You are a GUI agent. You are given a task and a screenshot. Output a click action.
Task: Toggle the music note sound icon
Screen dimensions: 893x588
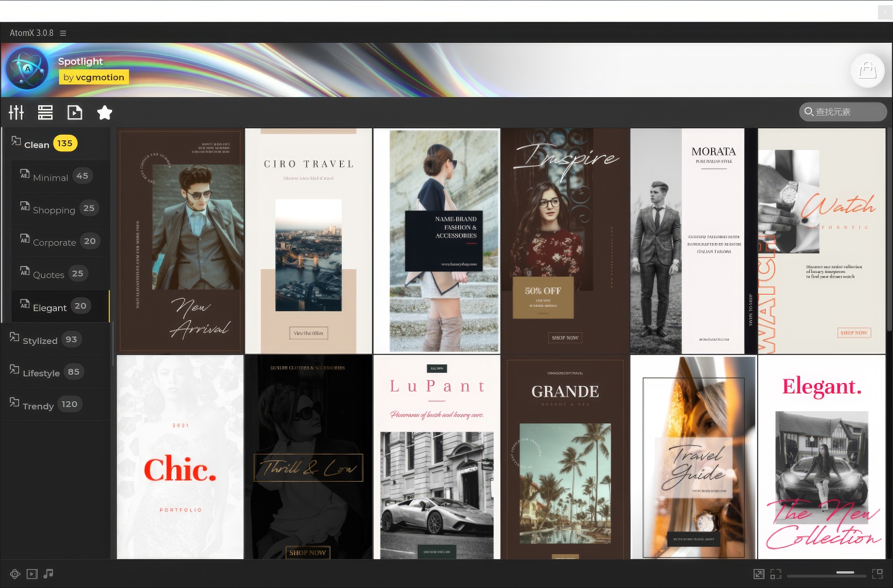click(48, 574)
